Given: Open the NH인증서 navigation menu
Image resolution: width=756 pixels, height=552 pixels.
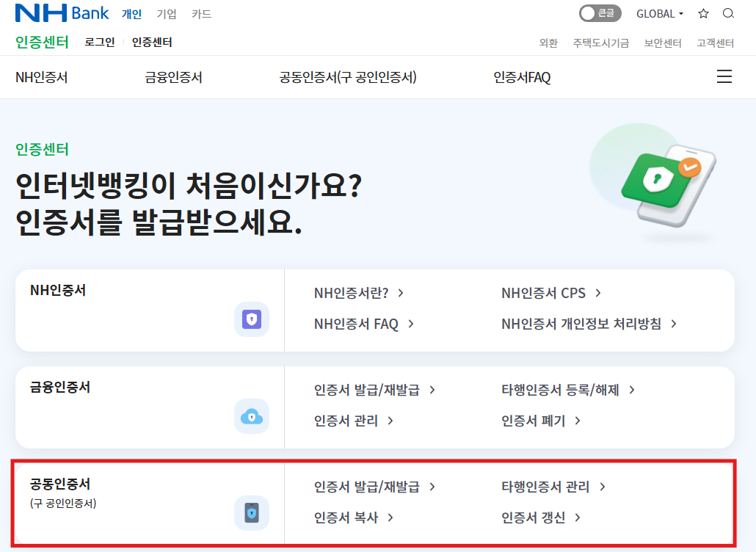Looking at the screenshot, I should (41, 77).
